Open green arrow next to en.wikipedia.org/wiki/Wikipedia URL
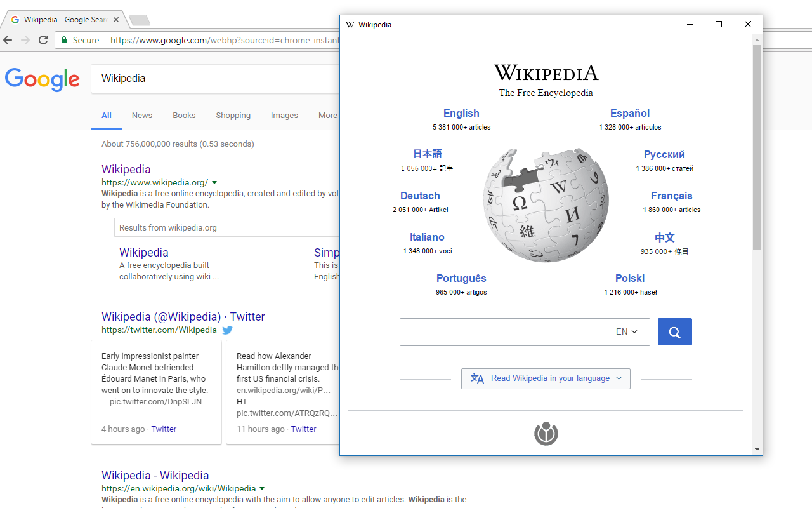Screen dimensions: 812x508 click(262, 489)
